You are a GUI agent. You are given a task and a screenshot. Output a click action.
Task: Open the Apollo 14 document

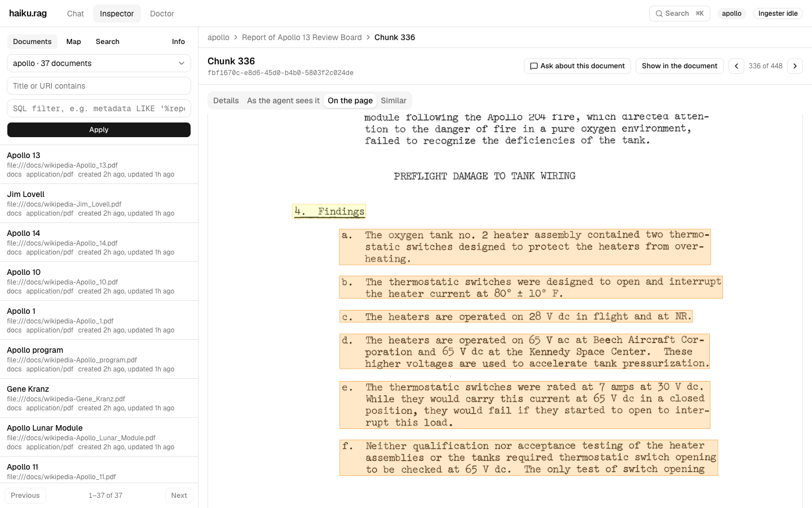pos(99,242)
